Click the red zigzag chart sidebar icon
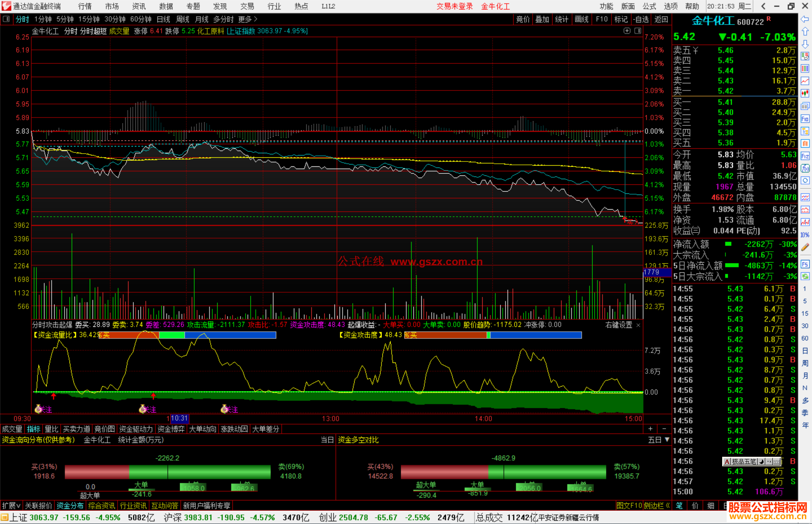The image size is (812, 524). point(805,222)
